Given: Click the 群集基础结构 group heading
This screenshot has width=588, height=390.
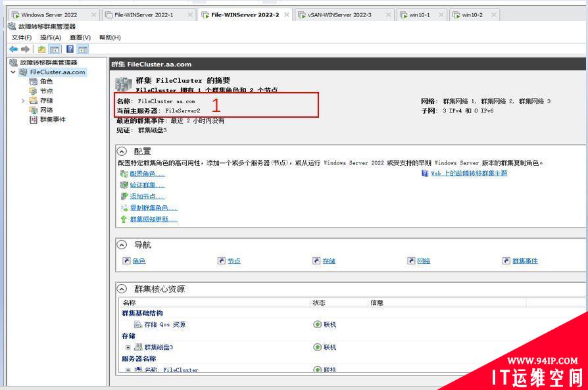Looking at the screenshot, I should pyautogui.click(x=142, y=313).
